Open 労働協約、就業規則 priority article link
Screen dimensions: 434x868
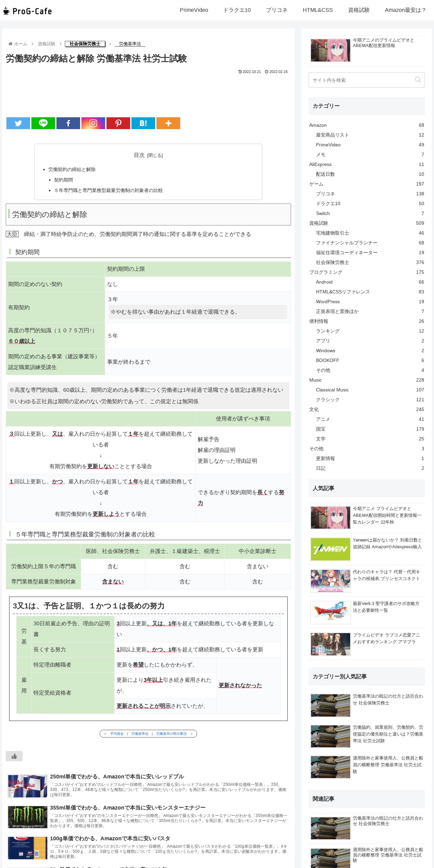388,734
